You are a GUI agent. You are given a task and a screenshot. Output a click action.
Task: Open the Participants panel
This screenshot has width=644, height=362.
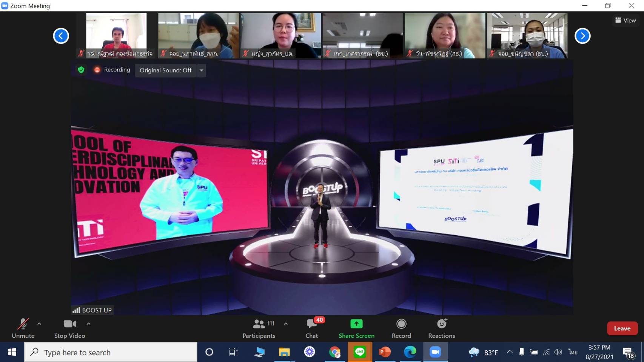259,328
